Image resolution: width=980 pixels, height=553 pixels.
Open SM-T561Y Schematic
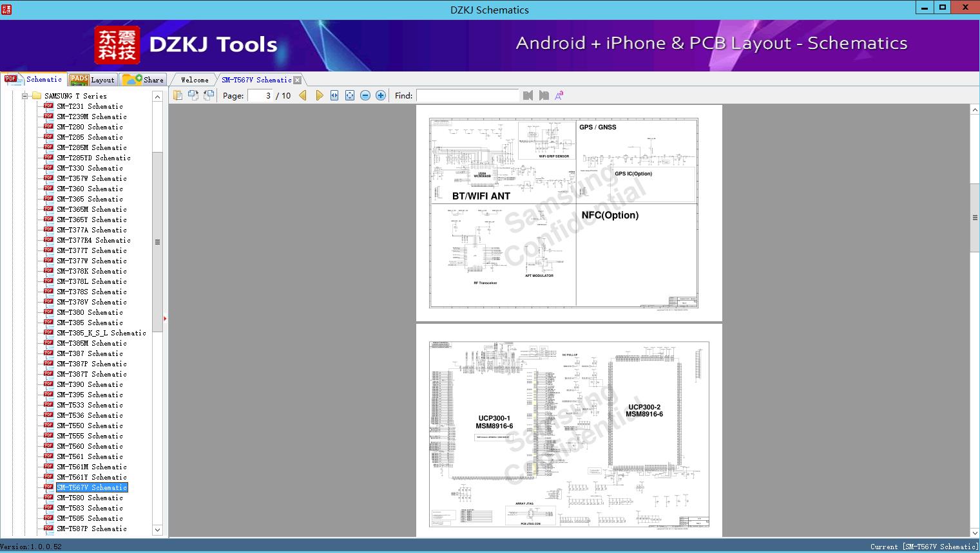point(91,477)
